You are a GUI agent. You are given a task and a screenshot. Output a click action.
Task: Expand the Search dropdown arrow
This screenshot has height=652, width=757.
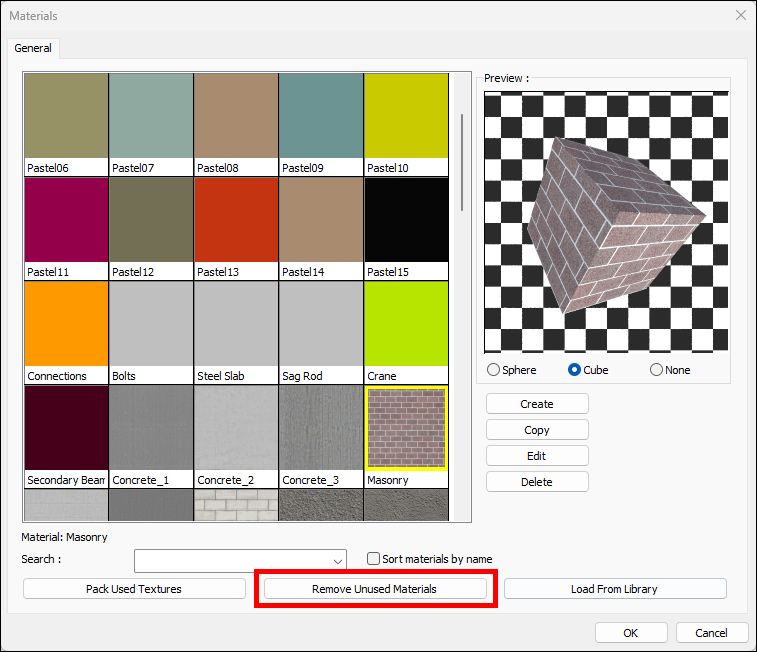337,560
